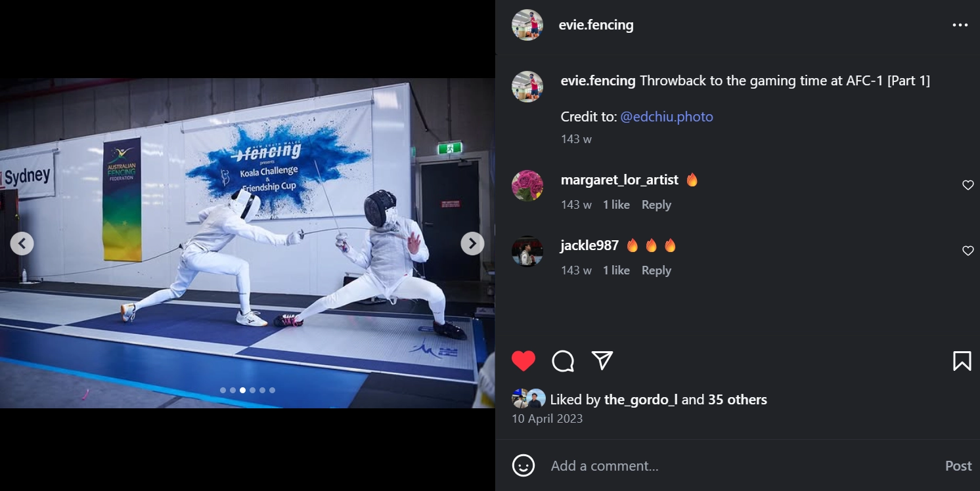The height and width of the screenshot is (491, 980).
Task: Open the_gordo_l profile from likes
Action: pyautogui.click(x=640, y=400)
